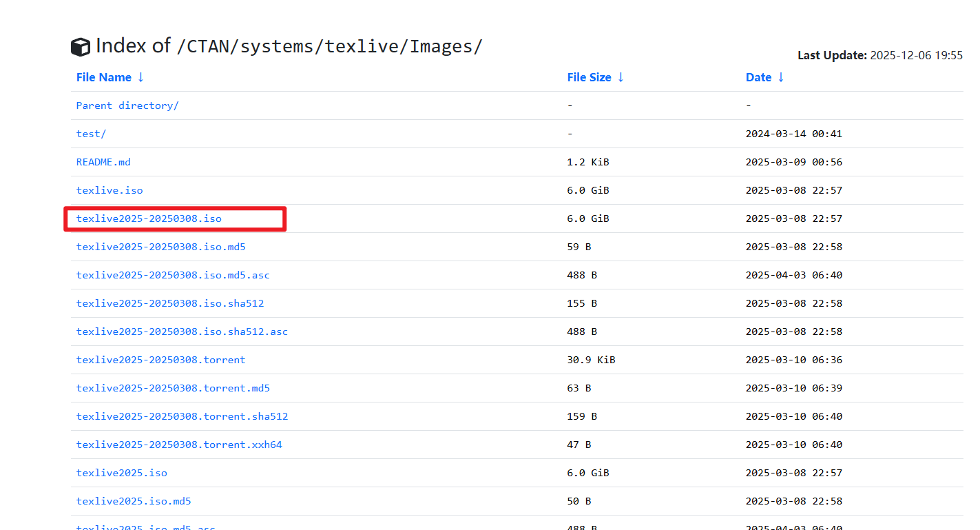Click the box icon beside Index of
The image size is (980, 530).
click(81, 47)
